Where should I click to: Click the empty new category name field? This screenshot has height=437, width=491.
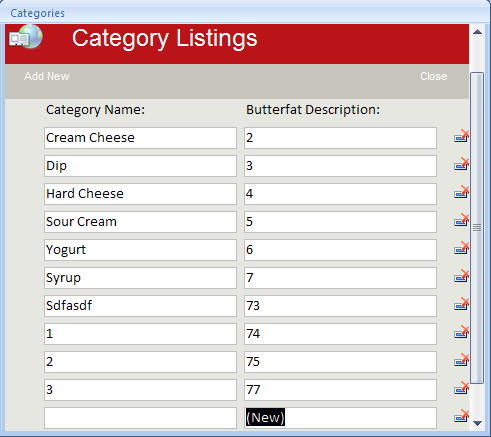140,418
